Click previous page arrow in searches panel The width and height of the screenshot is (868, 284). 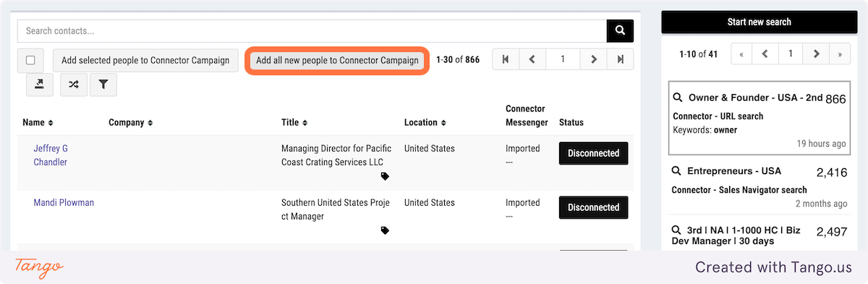point(765,54)
